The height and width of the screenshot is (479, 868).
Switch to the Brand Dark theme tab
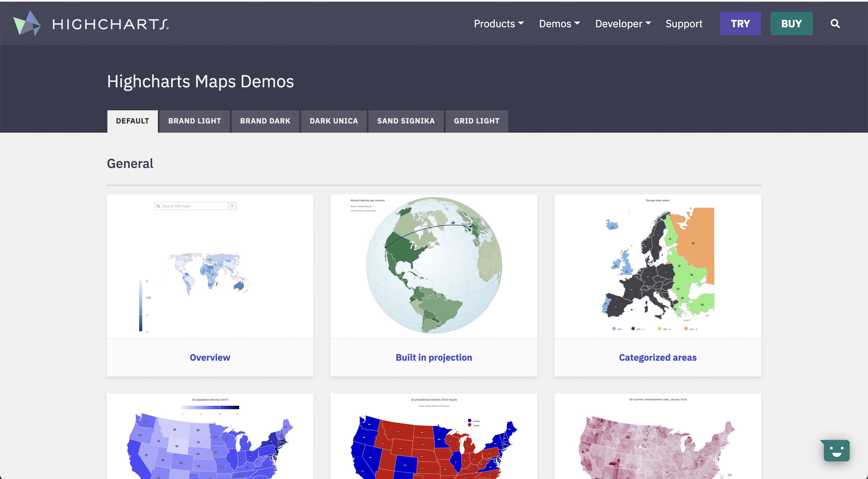tap(265, 121)
